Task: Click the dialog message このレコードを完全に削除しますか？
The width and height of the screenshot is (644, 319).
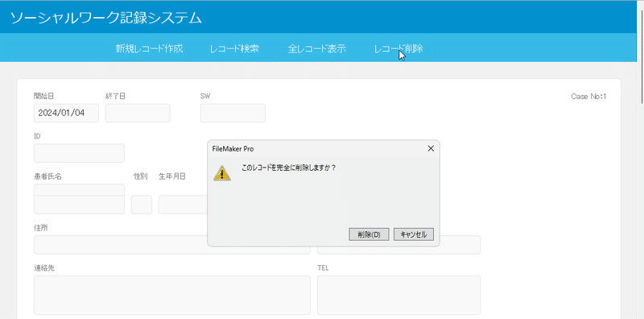Action: [x=289, y=168]
